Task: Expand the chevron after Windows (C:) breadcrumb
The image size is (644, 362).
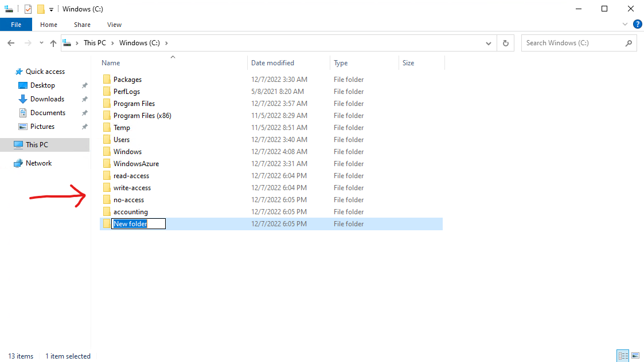Action: coord(166,43)
